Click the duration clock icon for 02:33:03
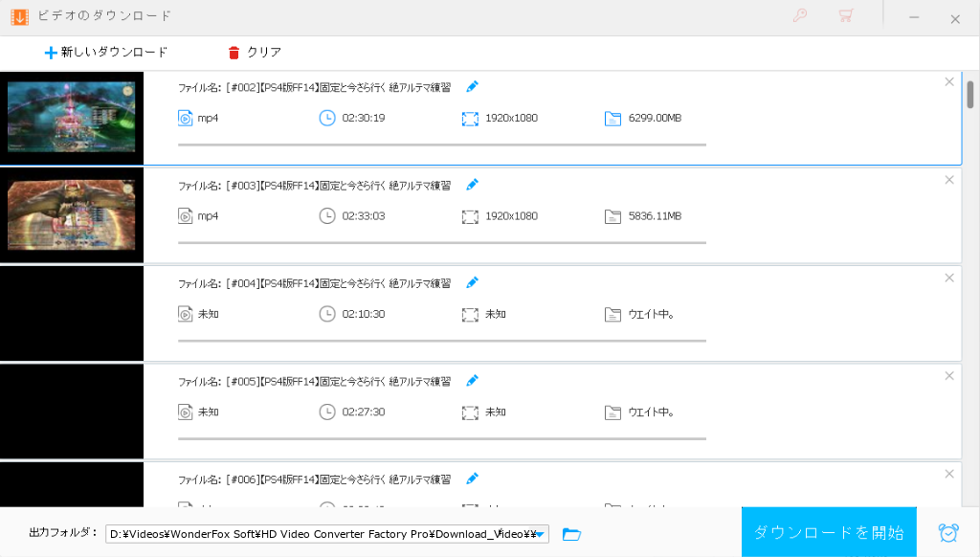 click(x=327, y=216)
